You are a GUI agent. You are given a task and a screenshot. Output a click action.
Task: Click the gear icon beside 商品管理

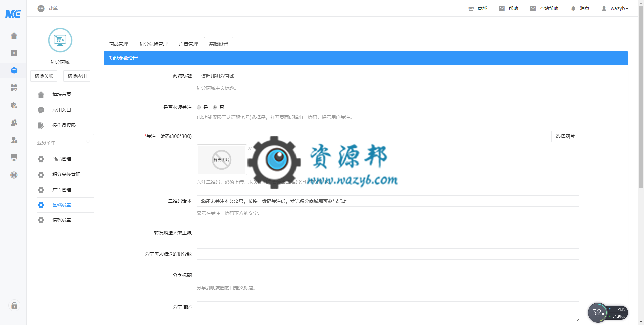tap(41, 159)
